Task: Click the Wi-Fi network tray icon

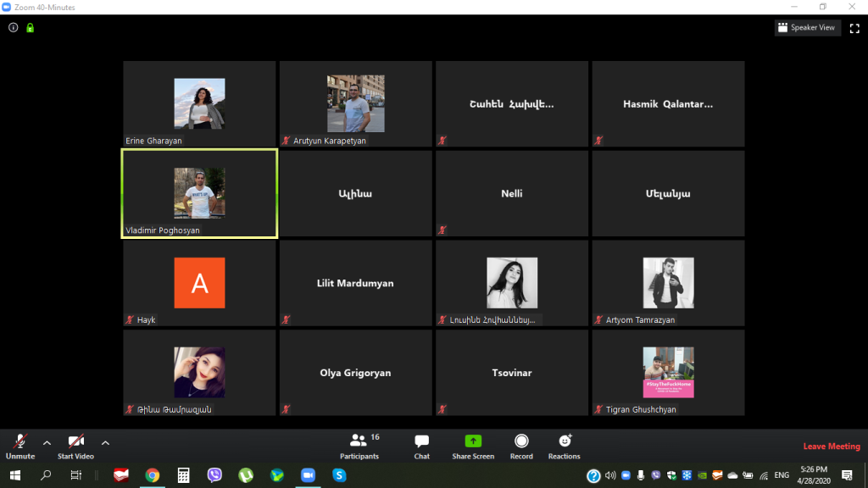Action: tap(764, 475)
